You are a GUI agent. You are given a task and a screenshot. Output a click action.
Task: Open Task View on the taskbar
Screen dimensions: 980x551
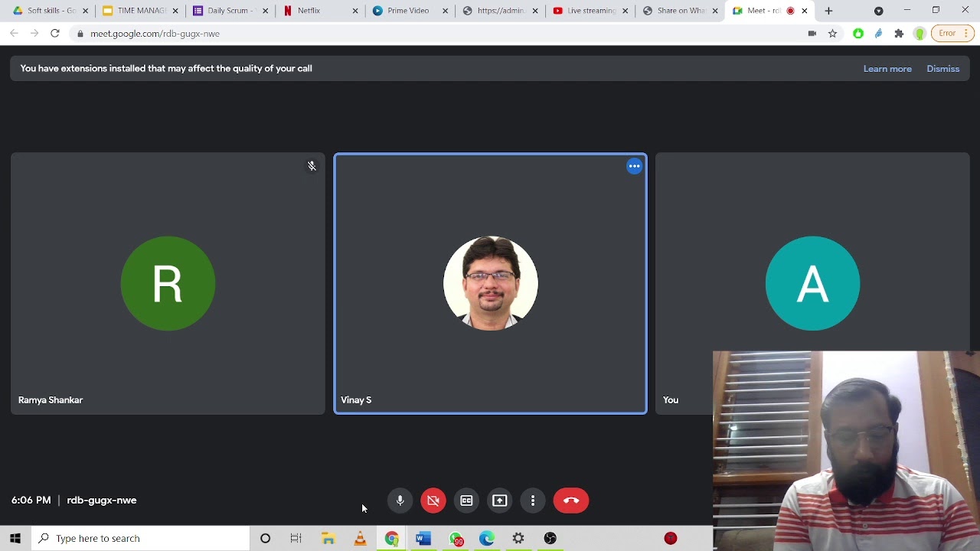tap(296, 539)
